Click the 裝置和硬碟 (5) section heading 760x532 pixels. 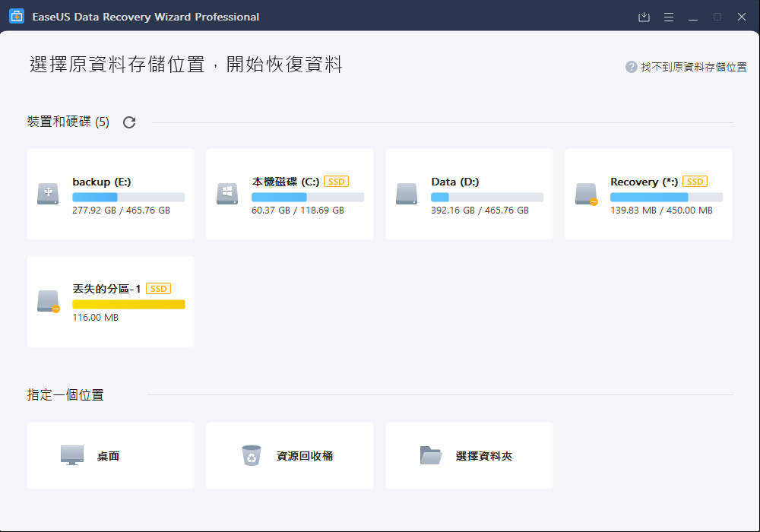[68, 122]
